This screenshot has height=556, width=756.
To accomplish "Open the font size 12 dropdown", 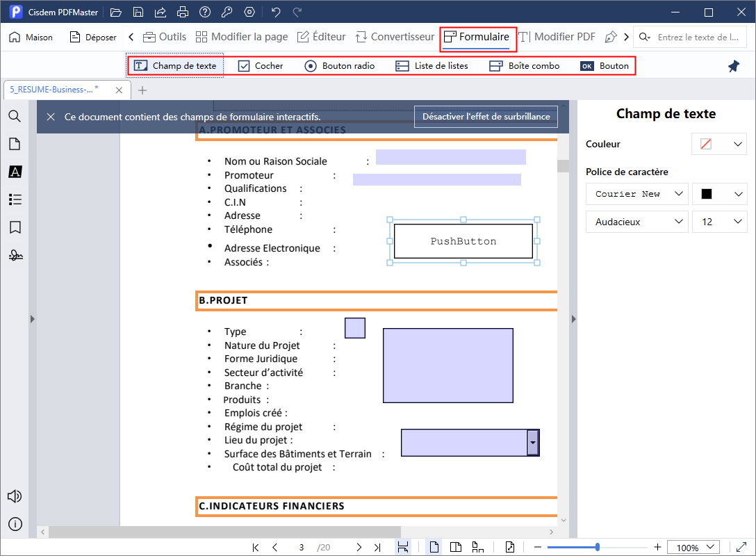I will [x=719, y=222].
